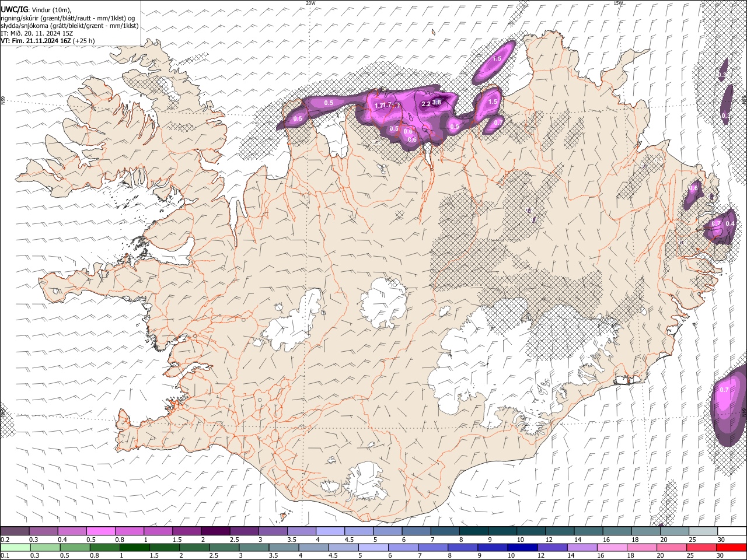Click top legend swatch between 0.5 and 0.8
The height and width of the screenshot is (560, 747).
pyautogui.click(x=100, y=531)
